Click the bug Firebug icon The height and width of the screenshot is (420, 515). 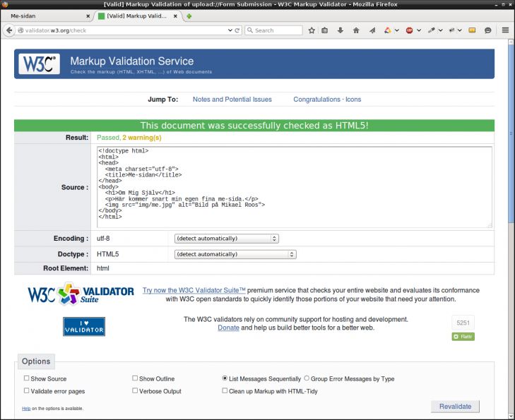pyautogui.click(x=452, y=30)
